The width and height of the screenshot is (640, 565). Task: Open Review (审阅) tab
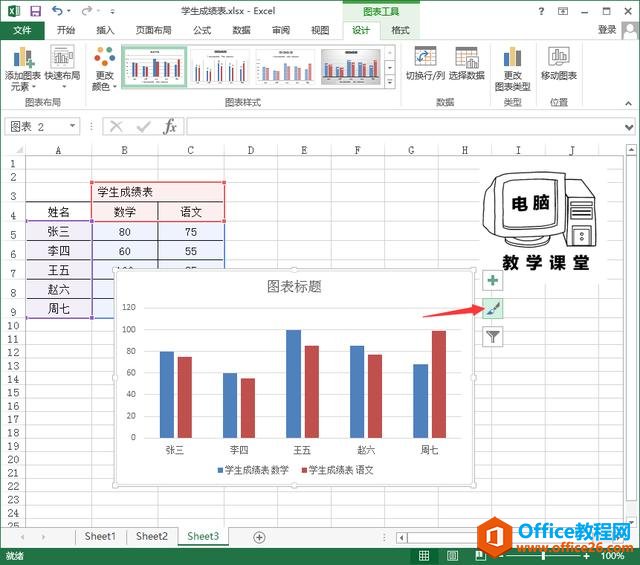click(x=281, y=30)
